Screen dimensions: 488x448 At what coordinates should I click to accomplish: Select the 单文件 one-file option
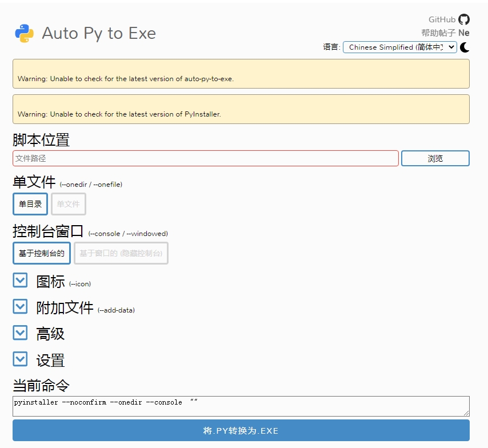pyautogui.click(x=69, y=204)
